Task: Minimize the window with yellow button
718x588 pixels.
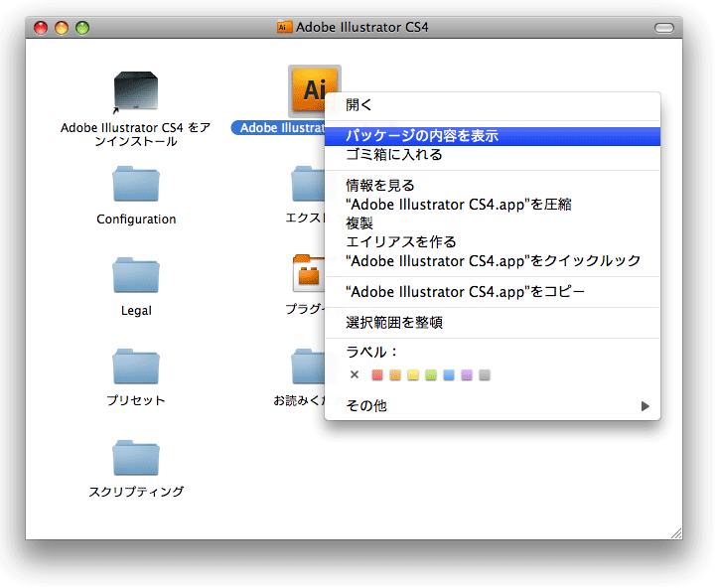Action: click(x=62, y=28)
